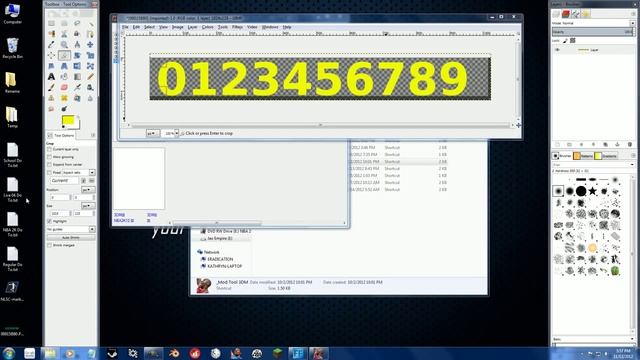Screen dimensions: 640x360
Task: Open the File menu
Action: (x=125, y=27)
